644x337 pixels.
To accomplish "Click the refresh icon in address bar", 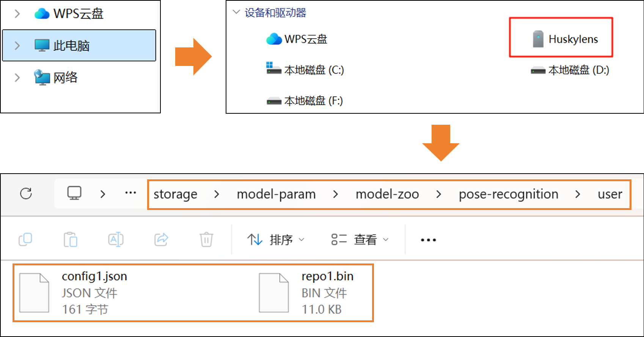I will [26, 194].
